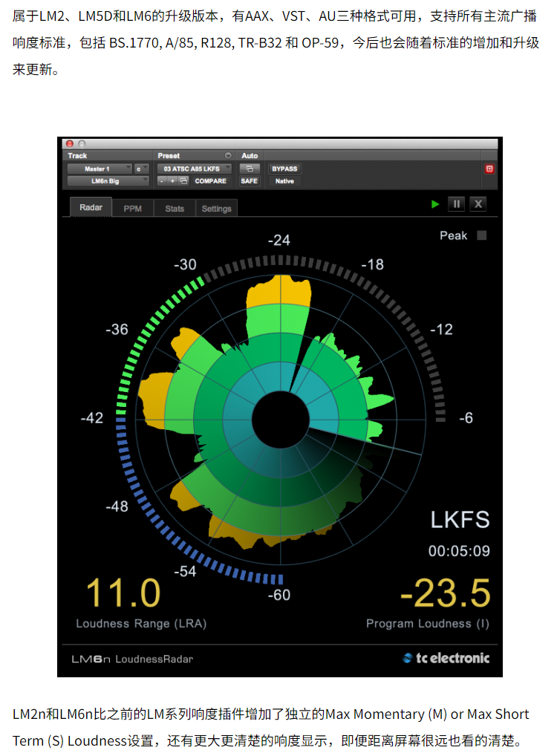Click the -18 scale label
The height and width of the screenshot is (756, 557).
coord(372,264)
